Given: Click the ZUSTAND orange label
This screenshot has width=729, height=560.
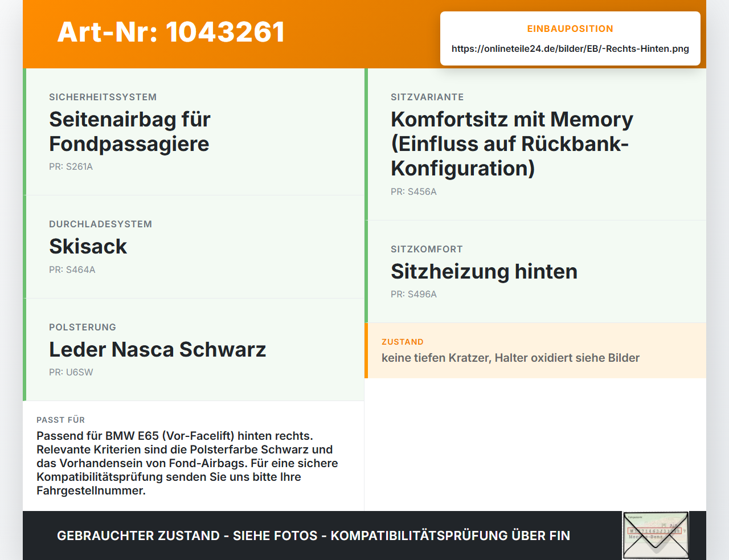Looking at the screenshot, I should pyautogui.click(x=402, y=342).
